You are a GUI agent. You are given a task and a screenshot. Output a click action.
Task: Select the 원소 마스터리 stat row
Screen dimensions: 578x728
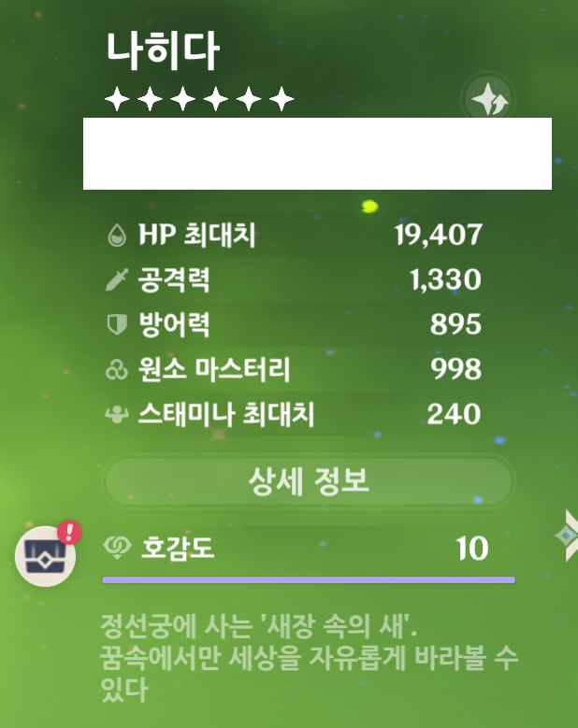(295, 369)
